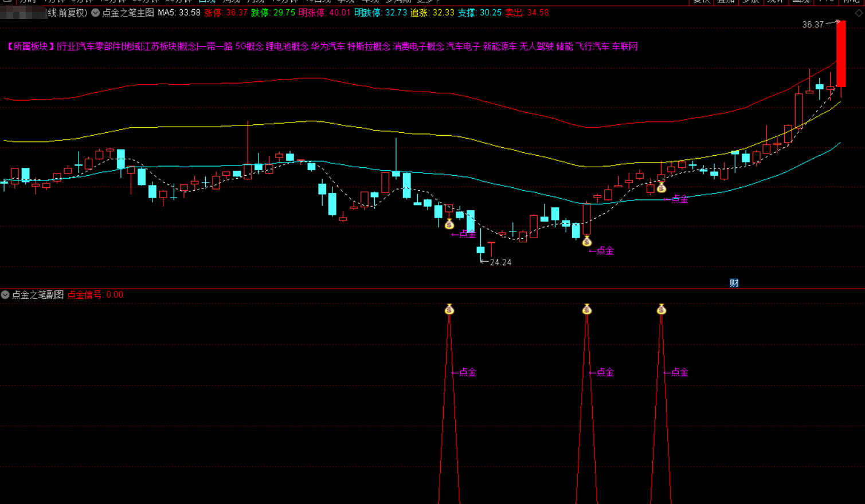Open the 汽车零部件 industry sector

pos(100,46)
